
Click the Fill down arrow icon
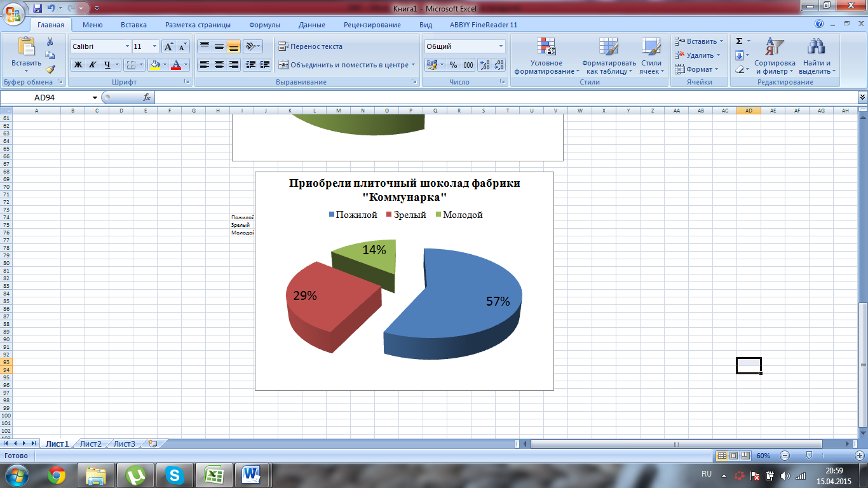[739, 55]
